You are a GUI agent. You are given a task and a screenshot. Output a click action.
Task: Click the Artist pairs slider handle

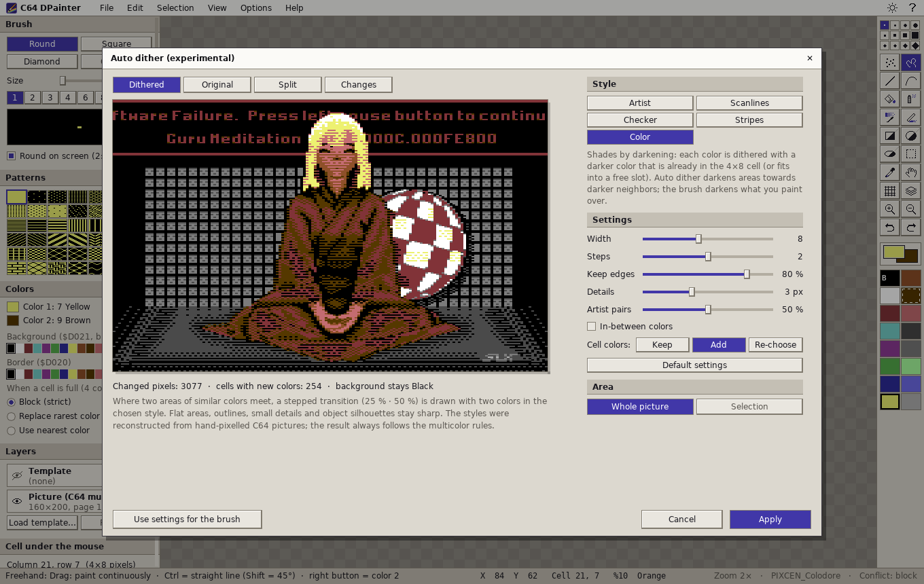pyautogui.click(x=708, y=310)
